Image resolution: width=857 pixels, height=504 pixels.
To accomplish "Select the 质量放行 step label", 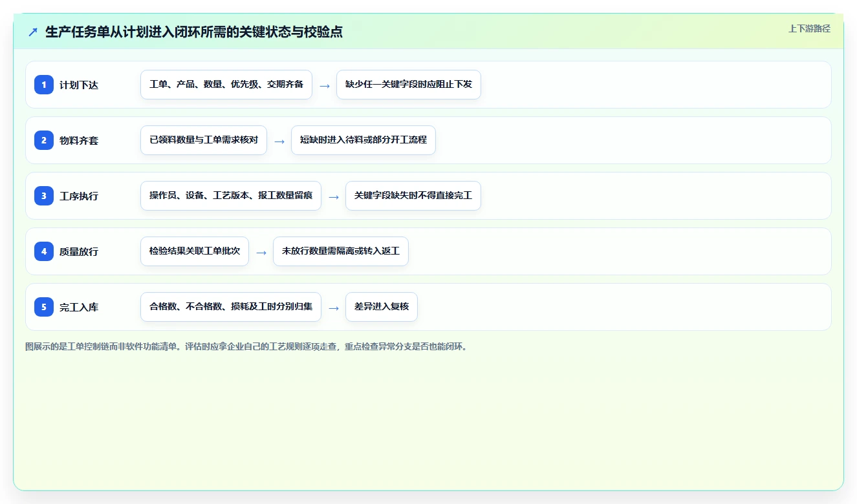I will tap(79, 251).
